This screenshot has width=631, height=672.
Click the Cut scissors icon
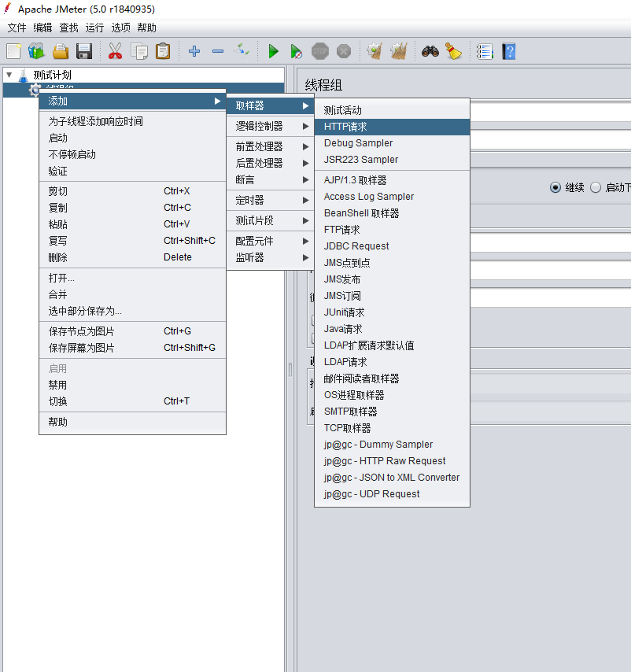pyautogui.click(x=115, y=51)
